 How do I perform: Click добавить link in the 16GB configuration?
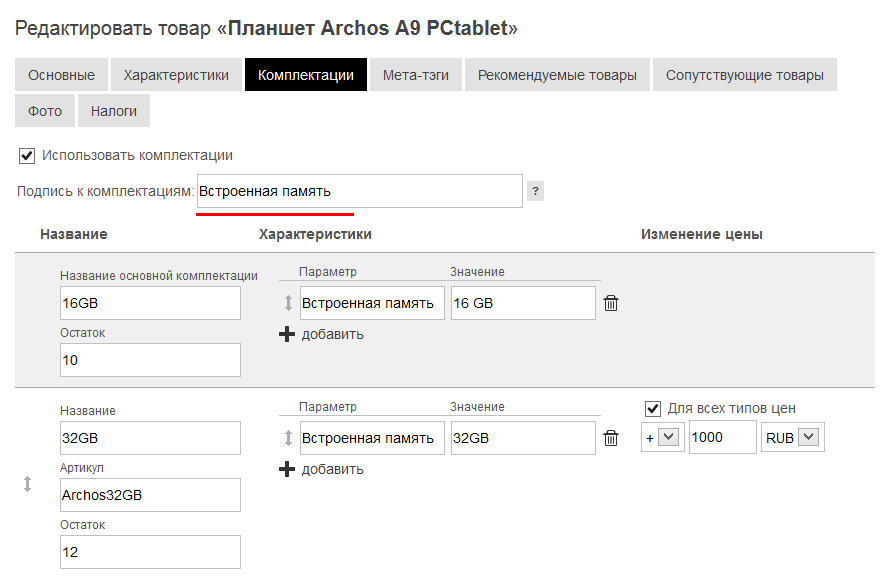tap(332, 334)
